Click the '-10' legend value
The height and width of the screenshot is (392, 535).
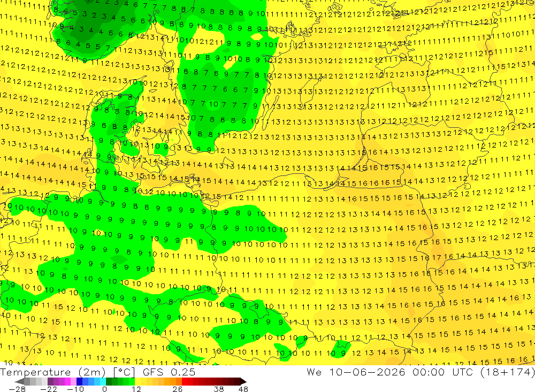pos(75,389)
